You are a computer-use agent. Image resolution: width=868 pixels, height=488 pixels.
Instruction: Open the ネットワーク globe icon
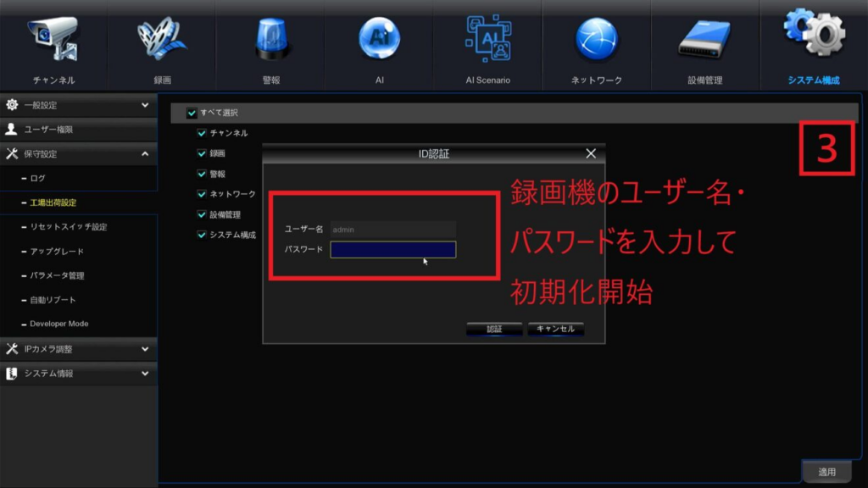[x=596, y=40]
